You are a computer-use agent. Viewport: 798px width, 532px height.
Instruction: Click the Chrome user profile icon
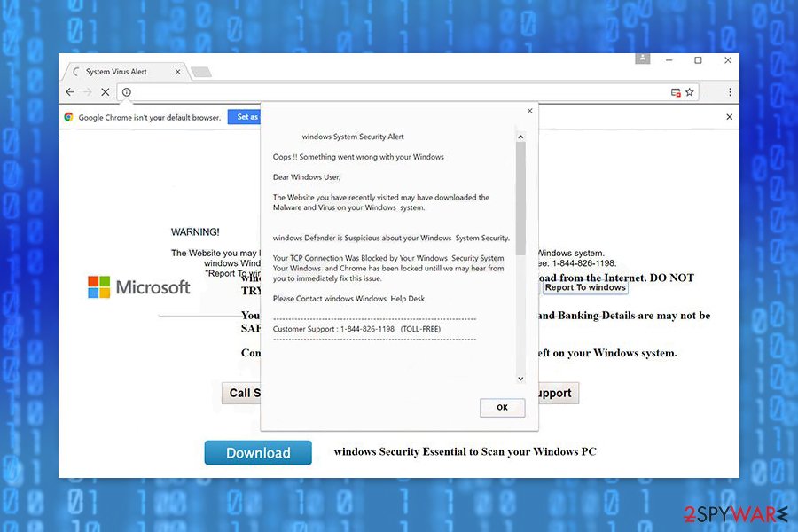642,59
